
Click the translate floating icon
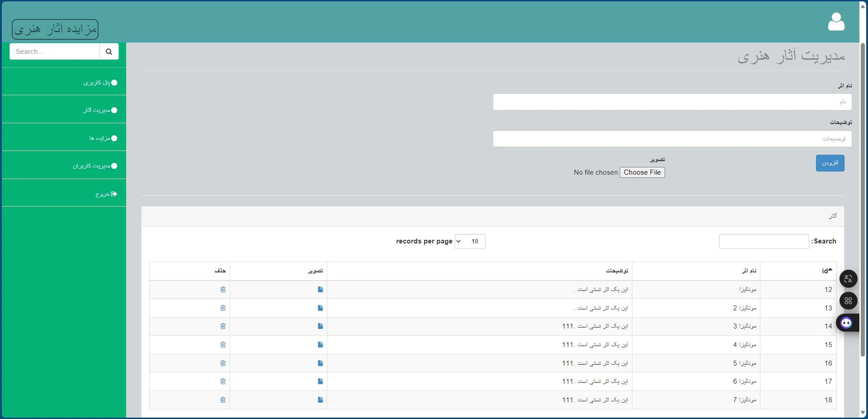[848, 279]
